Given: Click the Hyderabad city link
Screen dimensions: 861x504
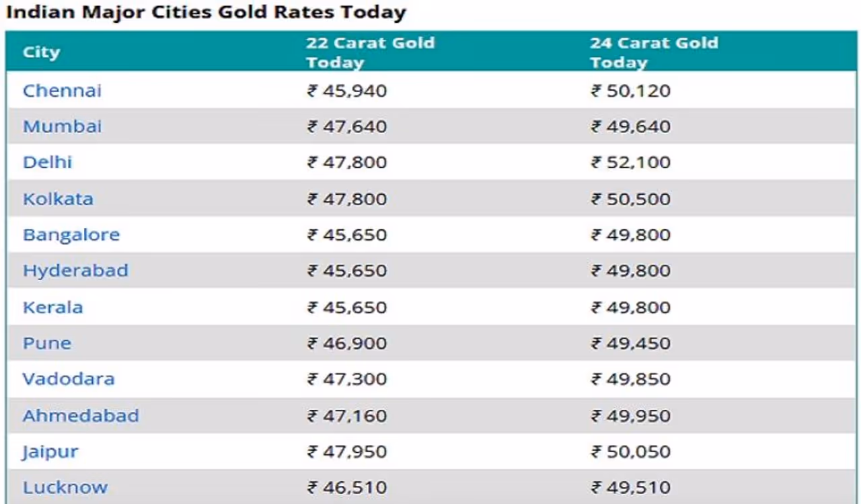Looking at the screenshot, I should click(x=75, y=271).
